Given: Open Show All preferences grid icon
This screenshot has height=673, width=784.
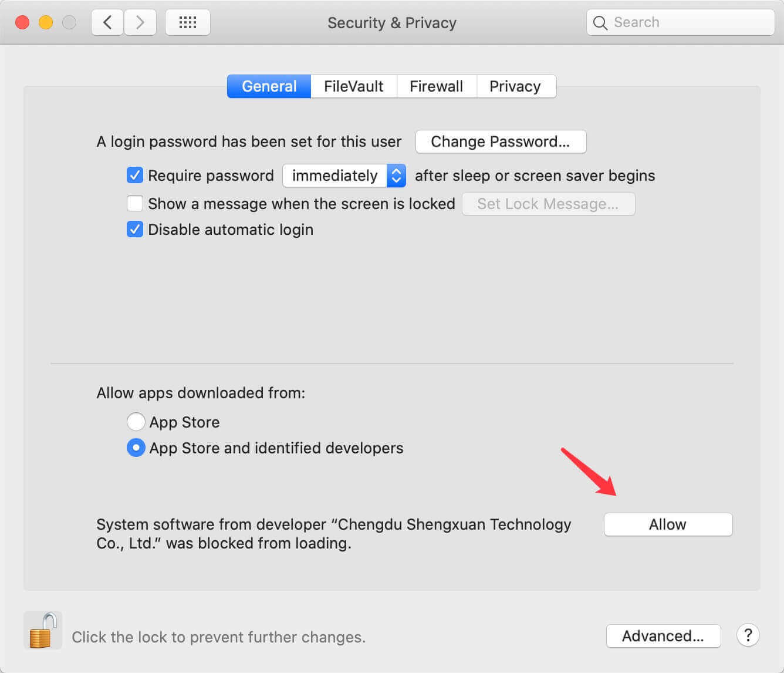Looking at the screenshot, I should pos(187,22).
